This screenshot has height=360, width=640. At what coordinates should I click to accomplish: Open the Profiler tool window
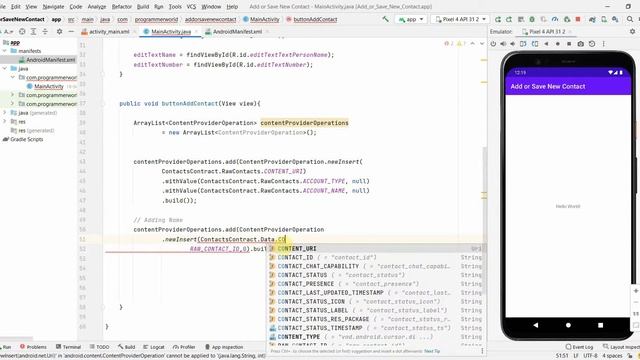click(184, 347)
